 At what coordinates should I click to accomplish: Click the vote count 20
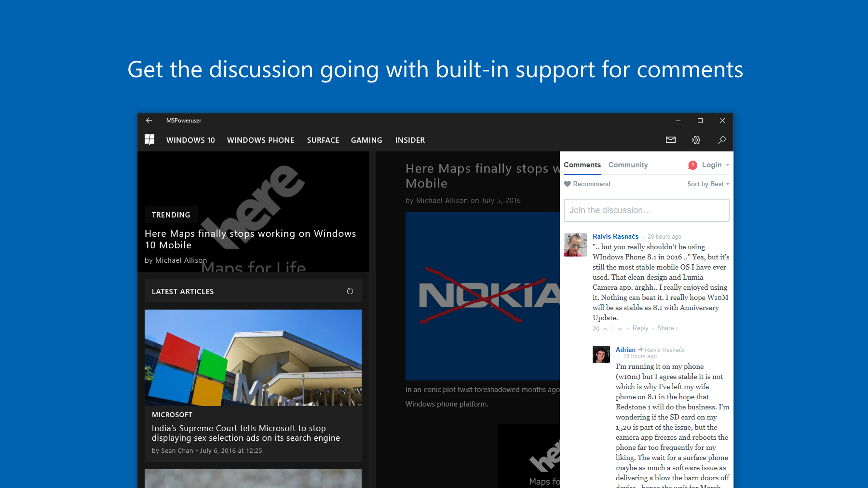[596, 329]
